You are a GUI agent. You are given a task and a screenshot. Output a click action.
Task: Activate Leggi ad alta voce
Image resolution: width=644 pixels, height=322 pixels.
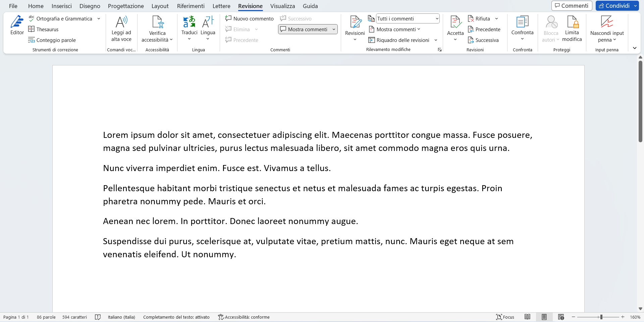point(121,29)
